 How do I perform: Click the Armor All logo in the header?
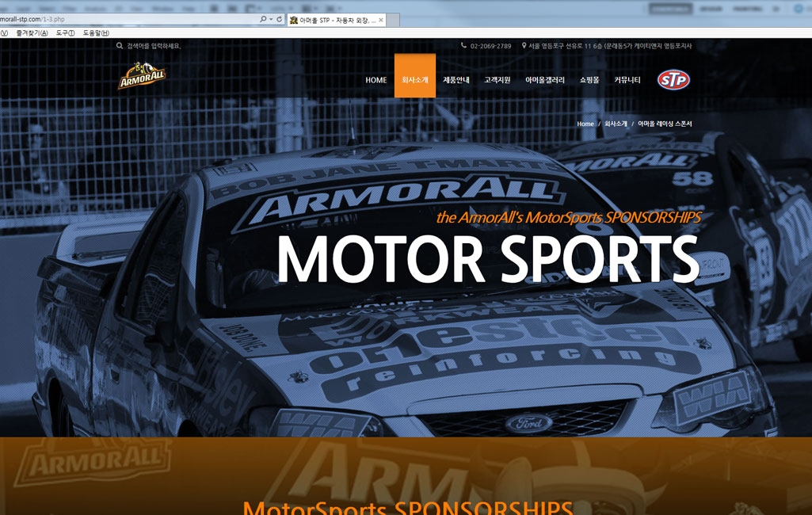[141, 75]
